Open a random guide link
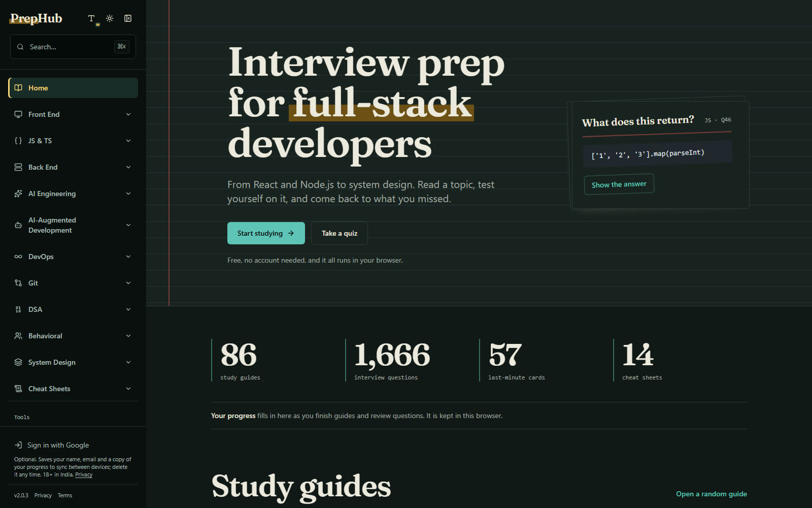 point(711,494)
